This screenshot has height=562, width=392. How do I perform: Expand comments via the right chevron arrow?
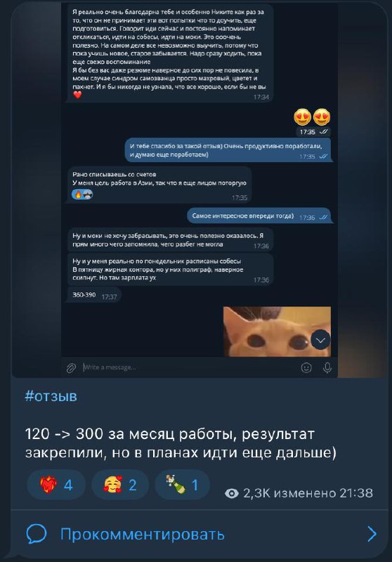click(372, 534)
